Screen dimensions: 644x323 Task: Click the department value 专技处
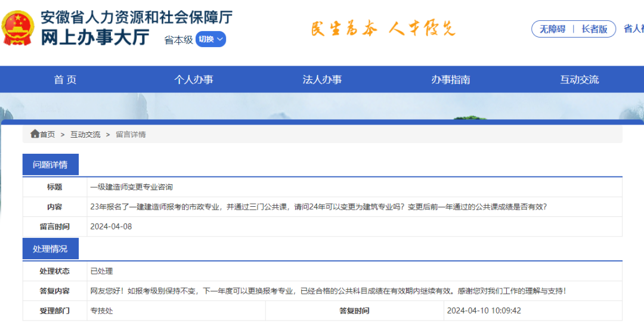101,311
